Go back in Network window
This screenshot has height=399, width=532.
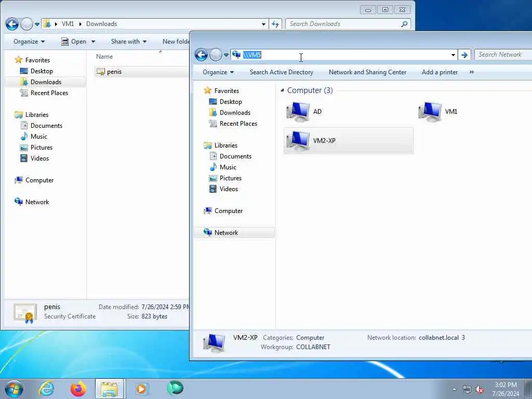[x=201, y=55]
